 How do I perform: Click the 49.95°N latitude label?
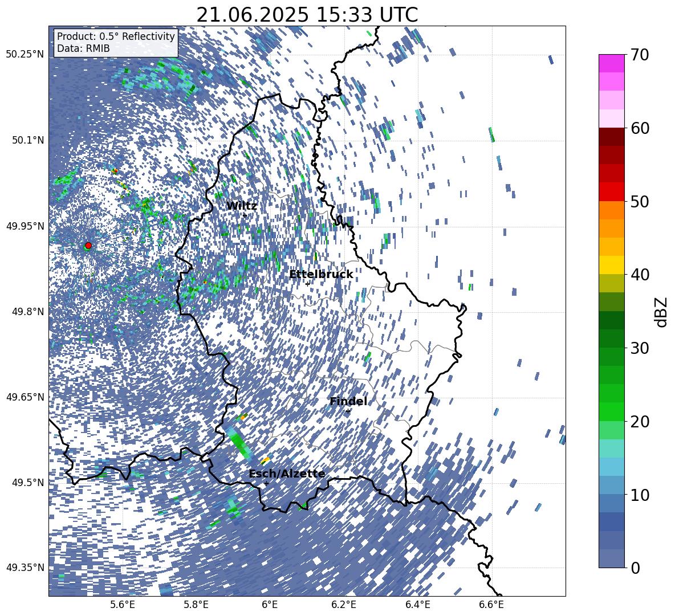coord(25,226)
